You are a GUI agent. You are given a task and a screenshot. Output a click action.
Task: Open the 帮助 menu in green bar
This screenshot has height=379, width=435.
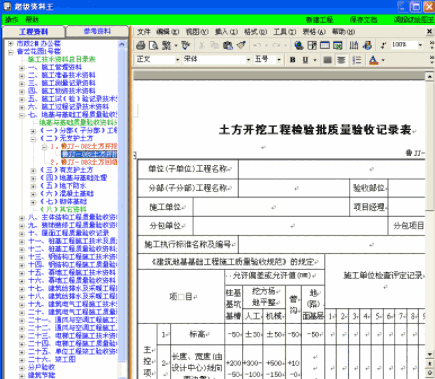32,20
